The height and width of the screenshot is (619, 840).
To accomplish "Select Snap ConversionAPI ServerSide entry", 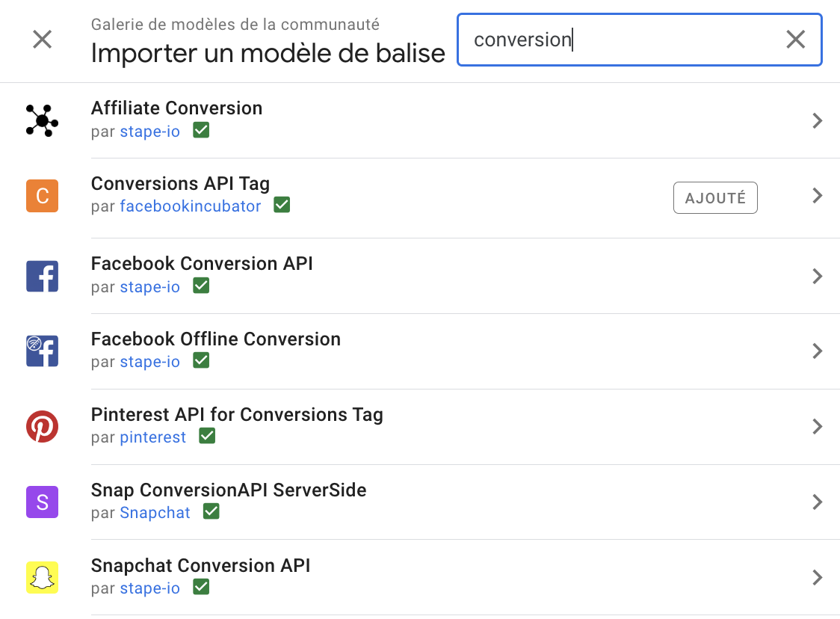I will [x=229, y=490].
